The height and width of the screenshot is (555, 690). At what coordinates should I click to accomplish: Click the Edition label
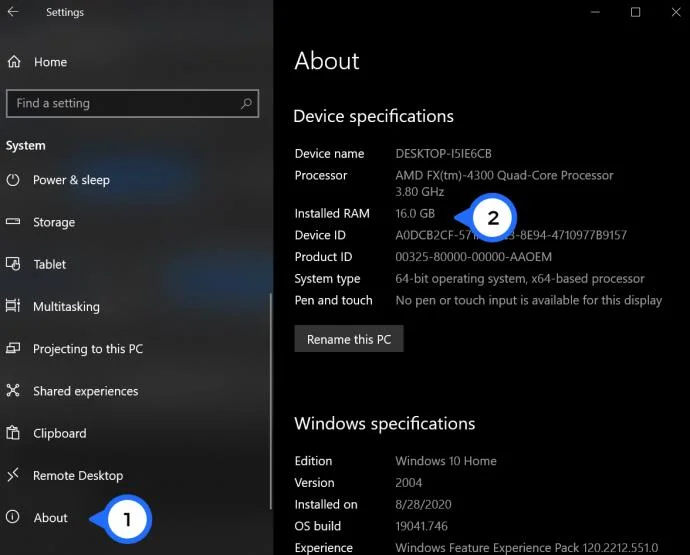click(313, 461)
